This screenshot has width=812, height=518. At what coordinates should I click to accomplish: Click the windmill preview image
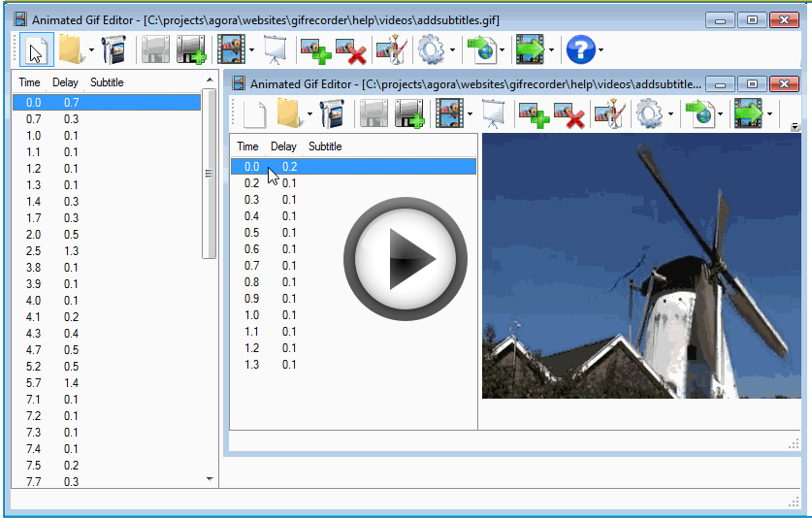click(641, 266)
